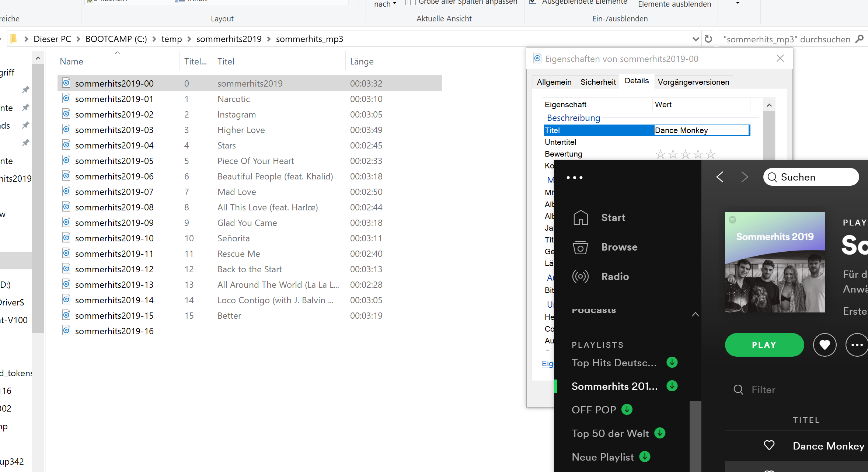
Task: Select file sommerhits2019-13
Action: pos(114,284)
